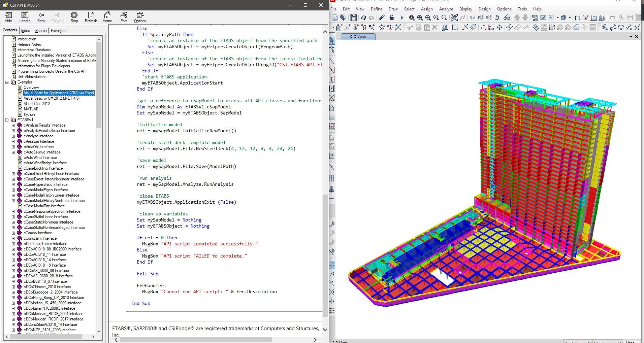Viewport: 644px width, 343px height.
Task: Expand the cCombo Interface node
Action: click(x=13, y=233)
